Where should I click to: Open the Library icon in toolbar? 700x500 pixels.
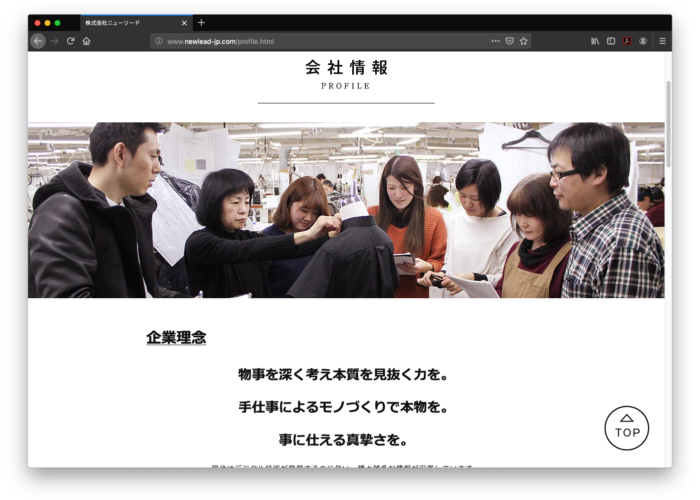click(595, 41)
